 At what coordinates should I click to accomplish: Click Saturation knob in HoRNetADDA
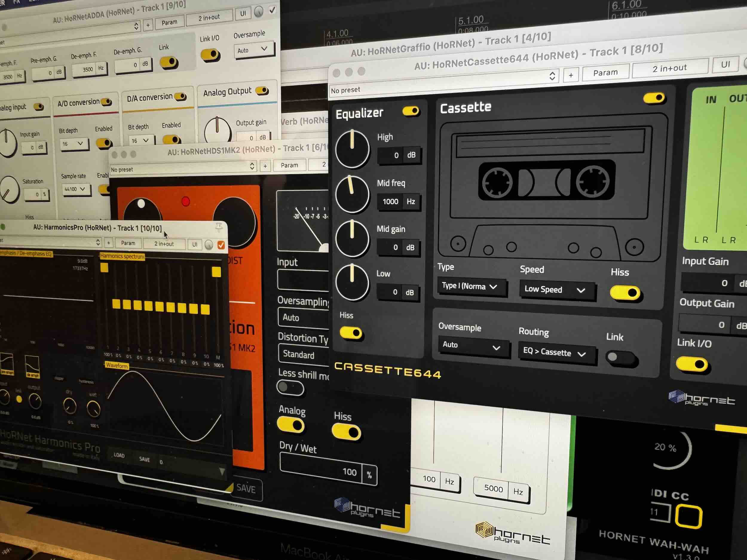coord(9,190)
